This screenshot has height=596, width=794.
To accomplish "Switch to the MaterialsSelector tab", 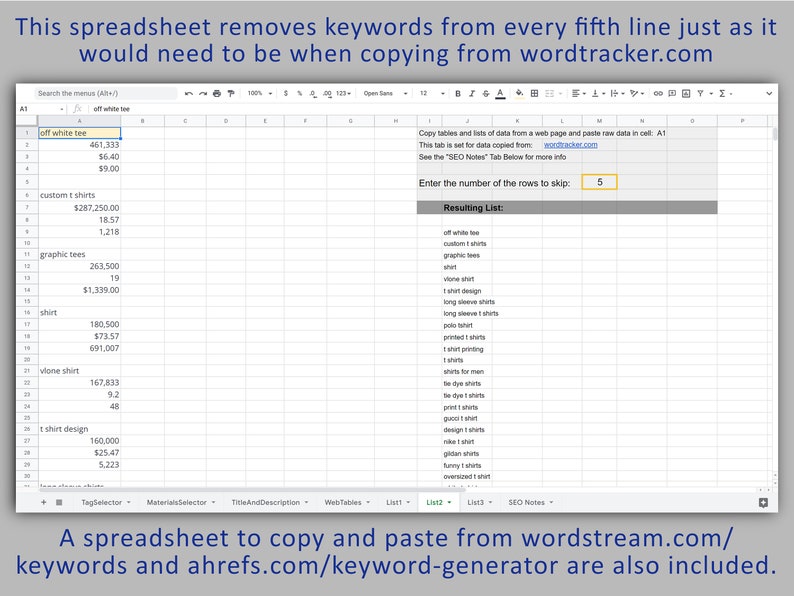I will coord(181,502).
